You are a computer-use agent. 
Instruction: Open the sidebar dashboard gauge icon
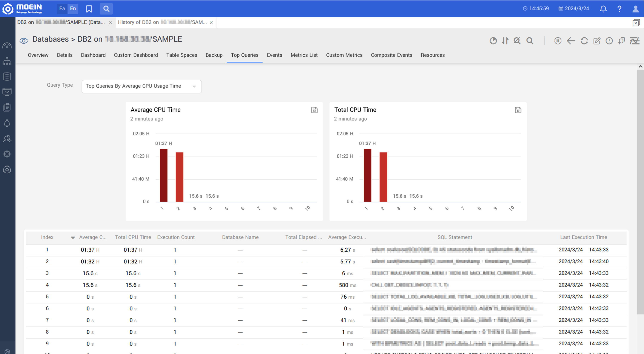(7, 46)
